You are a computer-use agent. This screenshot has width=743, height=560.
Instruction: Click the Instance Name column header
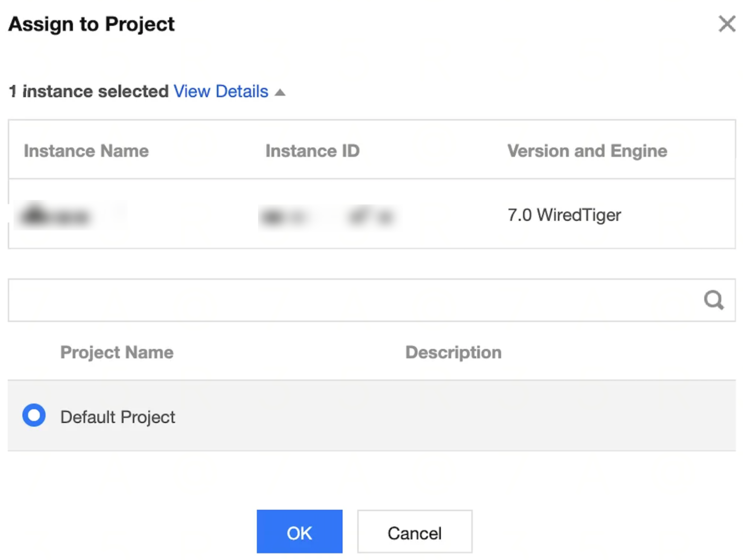click(86, 151)
